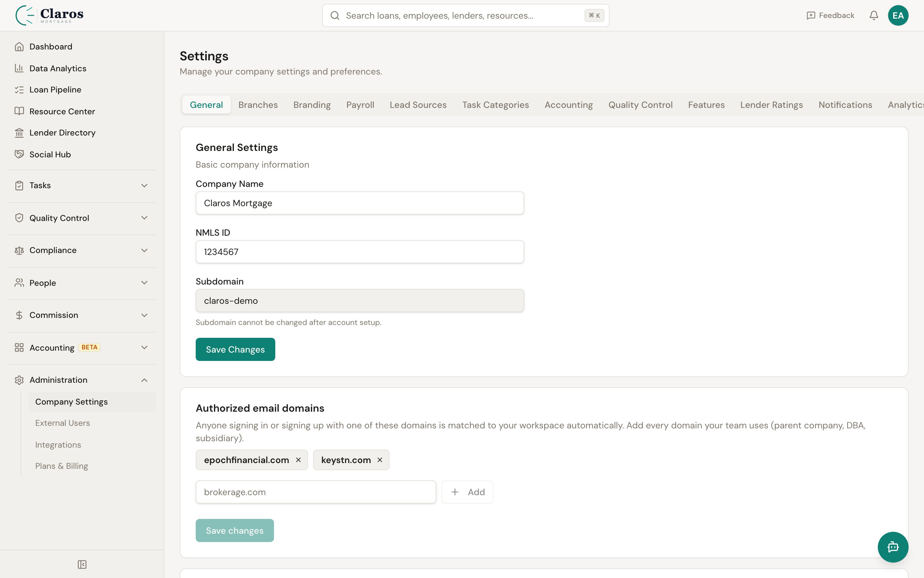The height and width of the screenshot is (578, 924).
Task: Go to Dashboard in sidebar
Action: tap(82, 47)
